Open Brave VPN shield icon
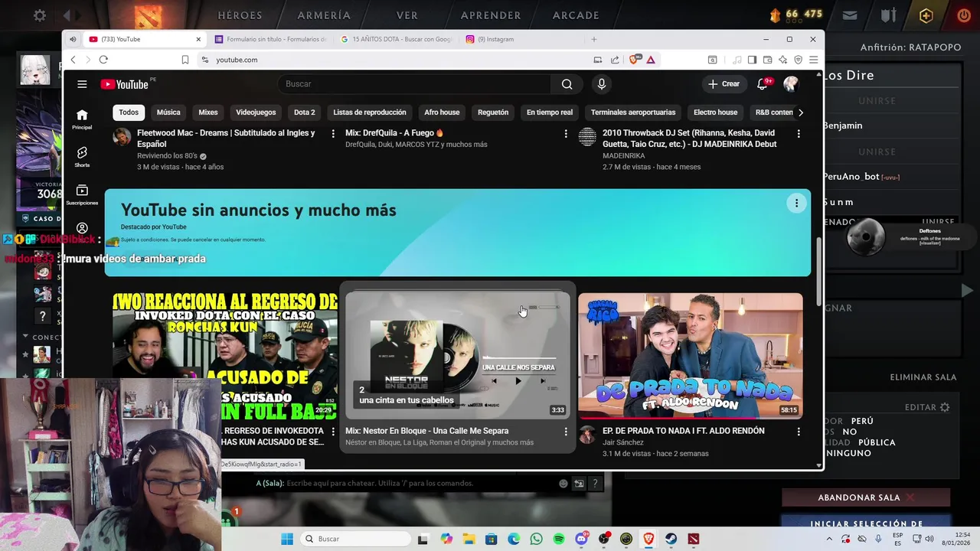The height and width of the screenshot is (551, 980). tap(798, 60)
